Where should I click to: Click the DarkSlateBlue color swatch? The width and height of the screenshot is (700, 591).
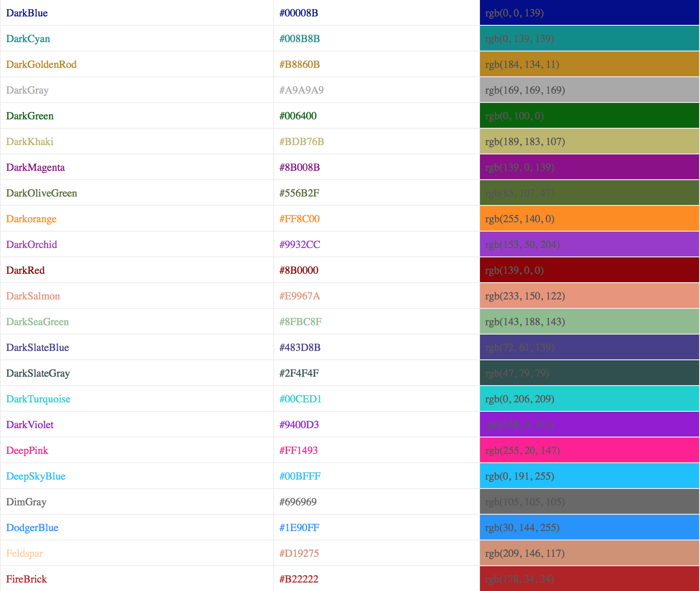tap(590, 347)
